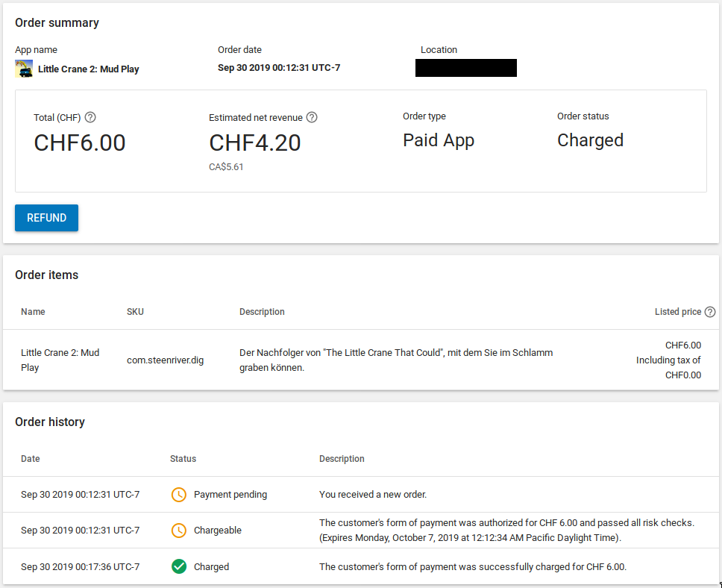Open the Little Crane 2: Mud Play app name

tap(89, 69)
